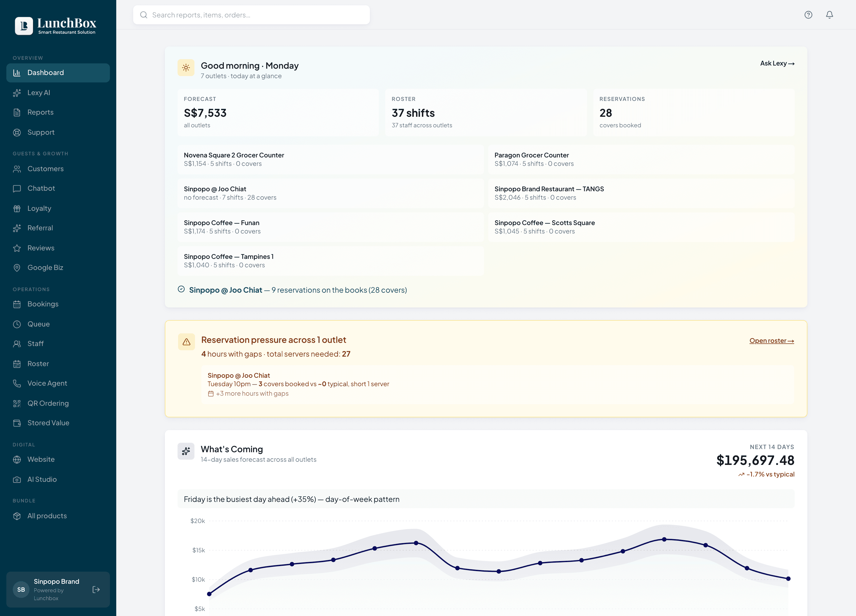Viewport: 856px width, 616px height.
Task: Click the All products box icon
Action: (17, 516)
